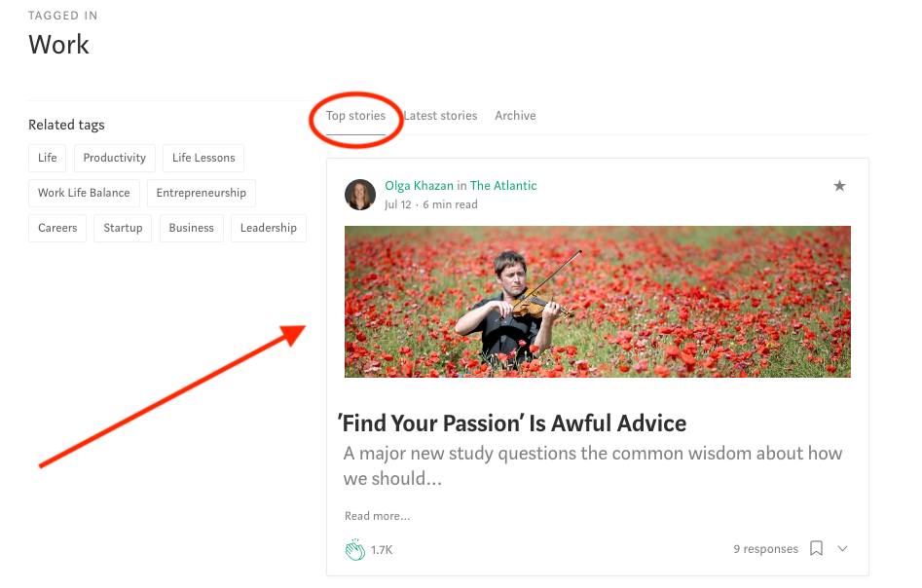This screenshot has height=588, width=922.
Task: Switch to the Latest stories tab
Action: [x=440, y=116]
